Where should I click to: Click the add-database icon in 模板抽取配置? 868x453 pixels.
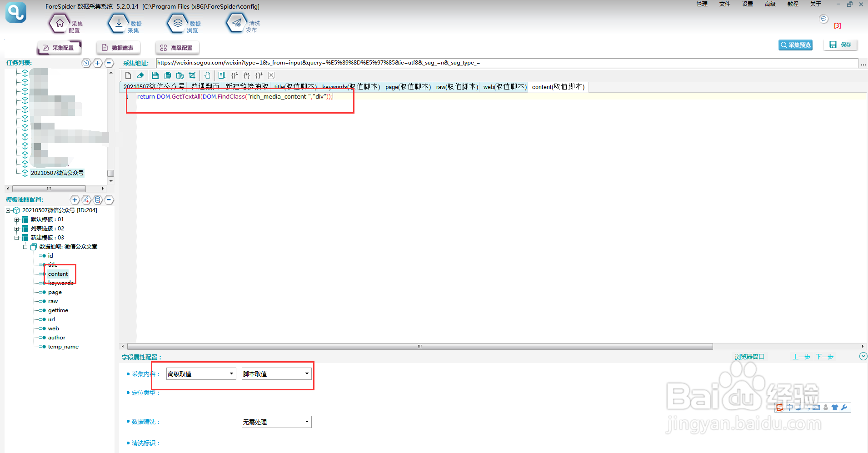98,200
